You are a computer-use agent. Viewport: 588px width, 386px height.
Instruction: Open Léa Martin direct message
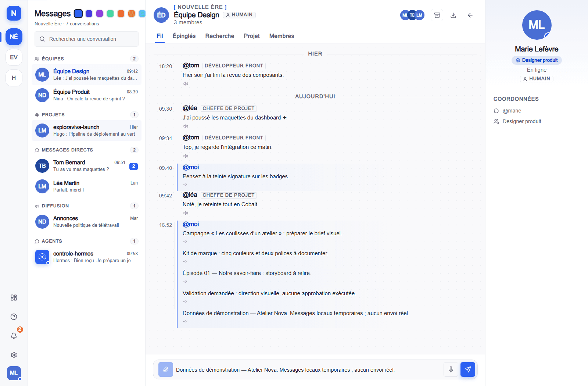coord(86,186)
